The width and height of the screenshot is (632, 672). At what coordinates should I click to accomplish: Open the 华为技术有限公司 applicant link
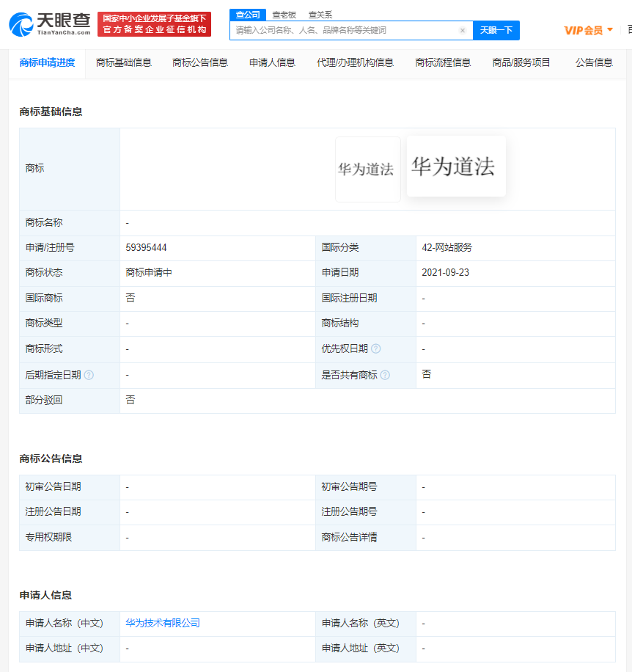click(163, 624)
